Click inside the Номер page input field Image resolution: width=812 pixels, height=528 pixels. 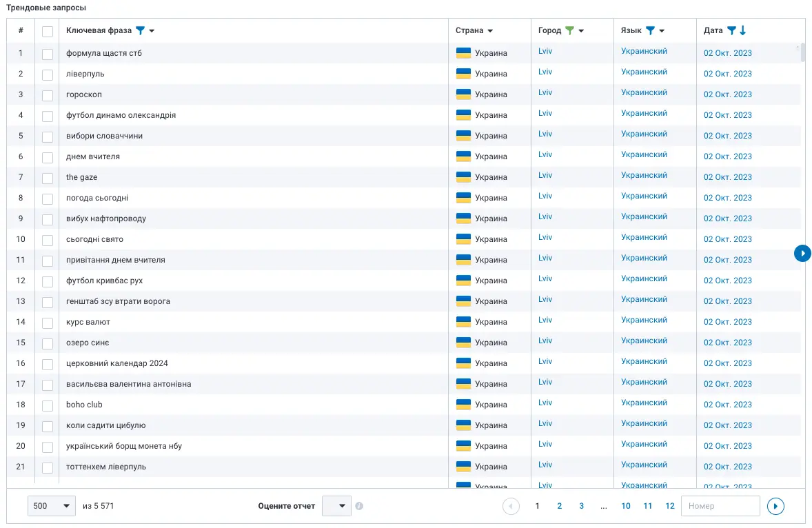(x=720, y=505)
